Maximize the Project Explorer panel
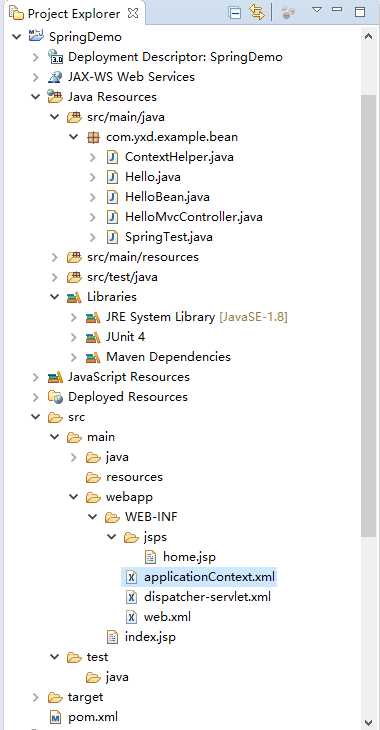This screenshot has height=730, width=380. point(360,12)
